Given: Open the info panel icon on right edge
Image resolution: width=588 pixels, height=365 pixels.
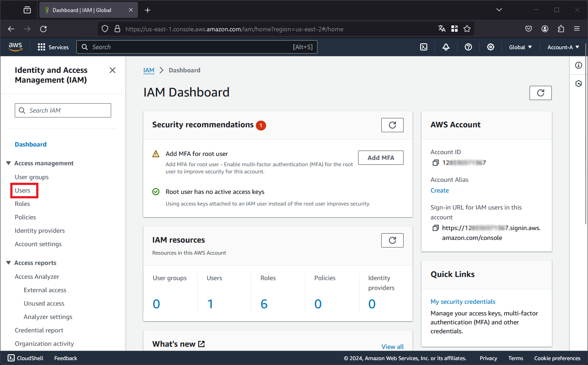Looking at the screenshot, I should pyautogui.click(x=579, y=65).
